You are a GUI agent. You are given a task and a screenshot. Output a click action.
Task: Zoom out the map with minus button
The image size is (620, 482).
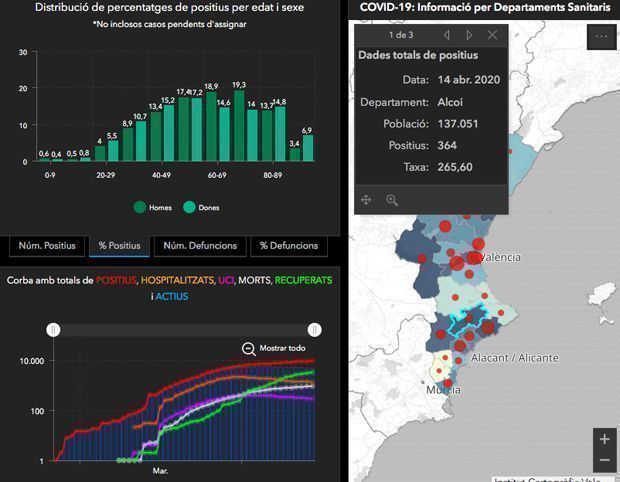click(603, 461)
